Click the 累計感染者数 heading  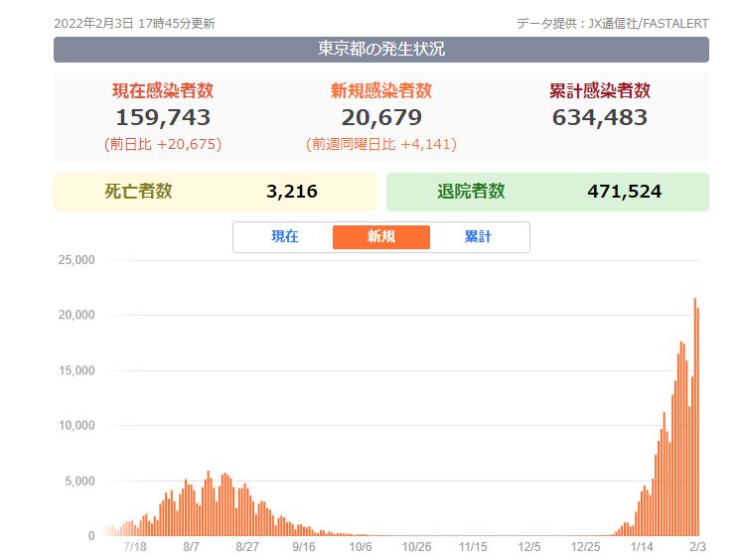click(600, 90)
